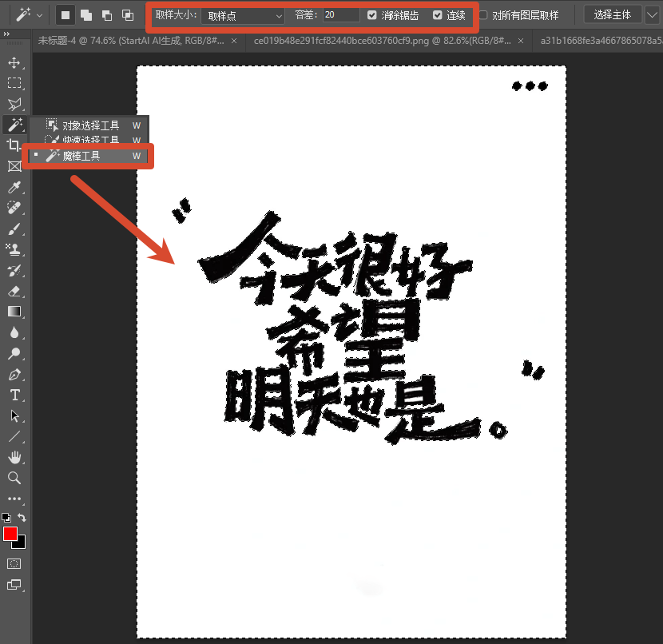Select the Horizontal Type tool

click(x=14, y=395)
